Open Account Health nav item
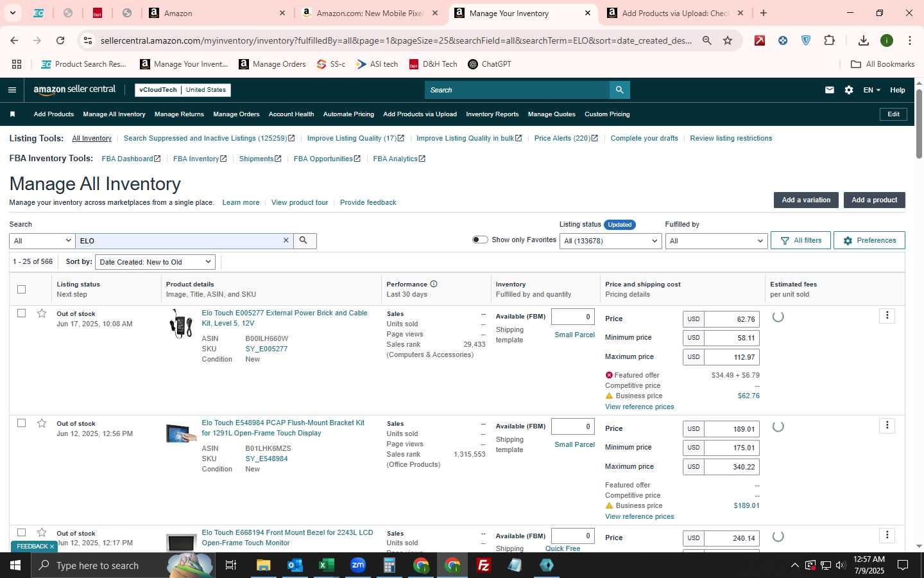The height and width of the screenshot is (578, 924). click(291, 114)
